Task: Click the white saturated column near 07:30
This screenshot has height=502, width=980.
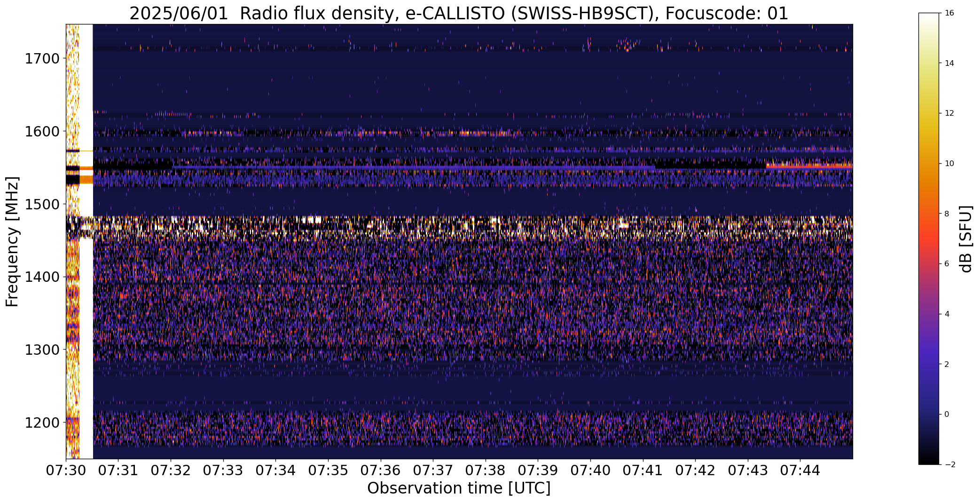Action: [x=86, y=241]
